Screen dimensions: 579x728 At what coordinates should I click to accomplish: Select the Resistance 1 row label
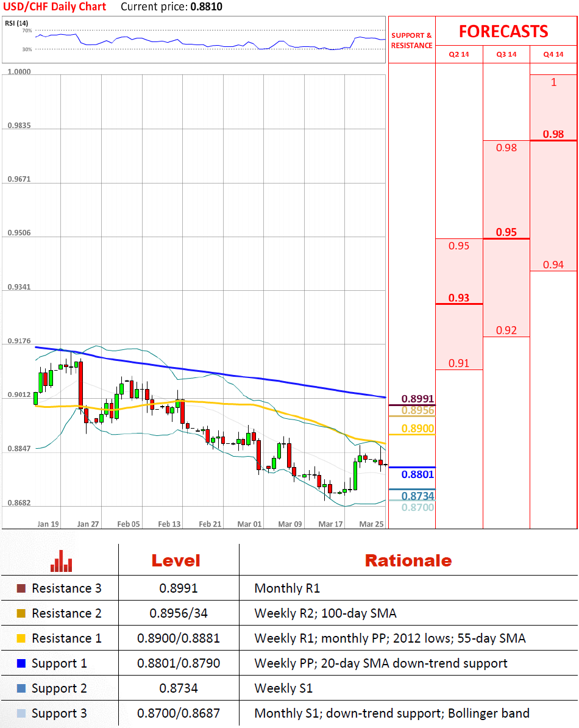[66, 638]
